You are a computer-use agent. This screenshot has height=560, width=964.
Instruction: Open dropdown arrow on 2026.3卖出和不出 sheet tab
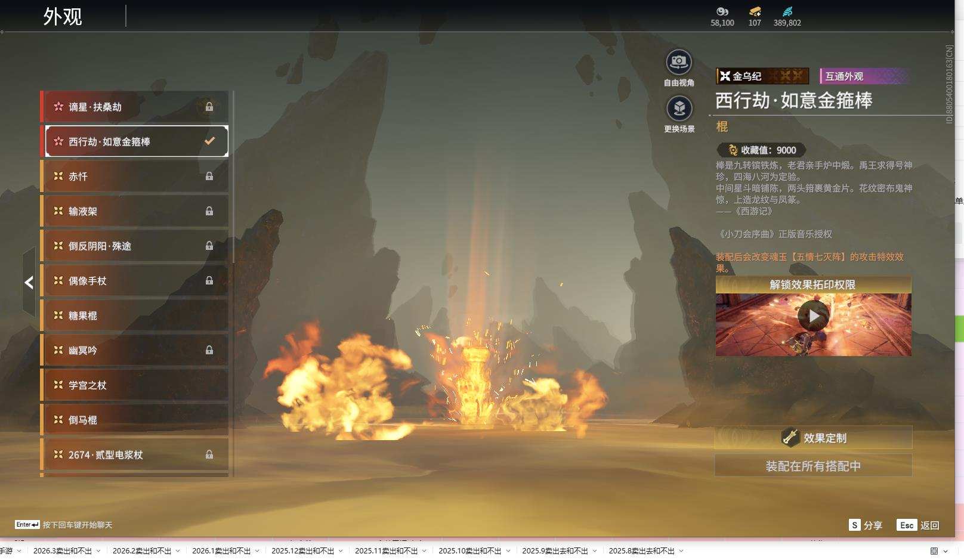(98, 551)
